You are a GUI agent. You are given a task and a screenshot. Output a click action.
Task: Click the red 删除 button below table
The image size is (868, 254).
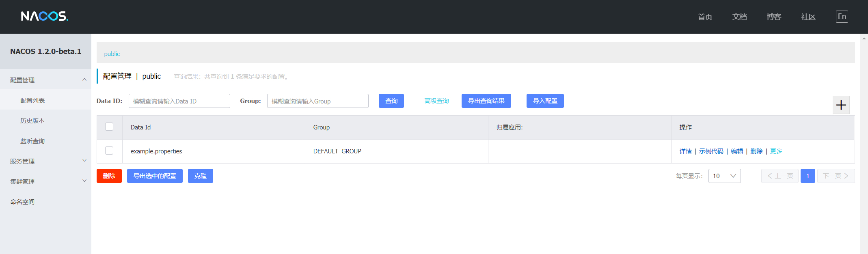click(x=109, y=176)
